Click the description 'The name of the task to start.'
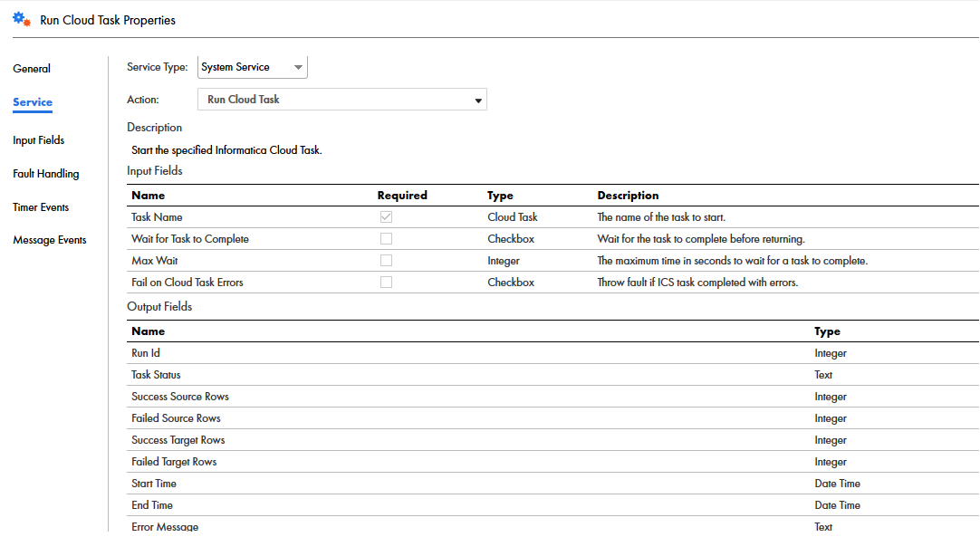The height and width of the screenshot is (537, 980). [661, 217]
